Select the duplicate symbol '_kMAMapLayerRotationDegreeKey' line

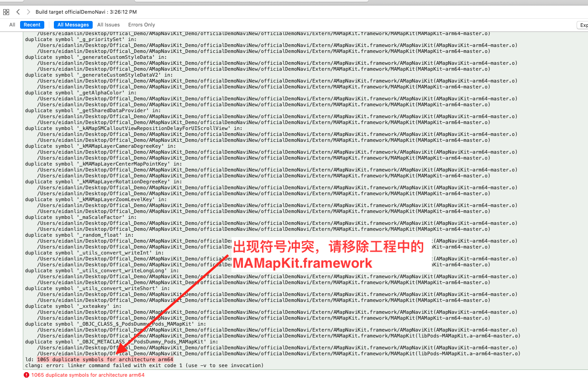coord(104,182)
